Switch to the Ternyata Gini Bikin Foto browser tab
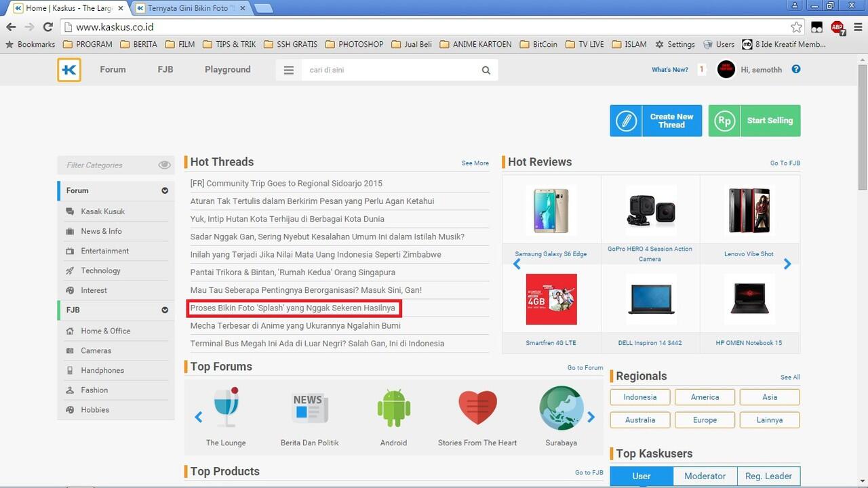This screenshot has width=868, height=488. [191, 8]
